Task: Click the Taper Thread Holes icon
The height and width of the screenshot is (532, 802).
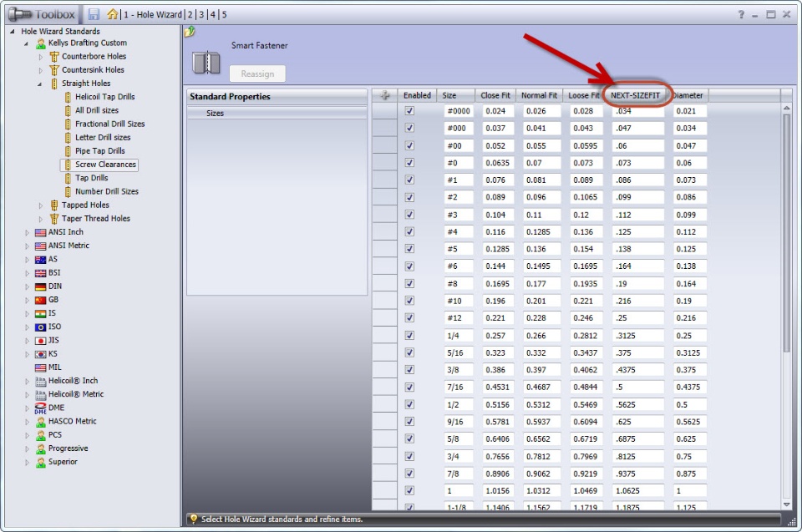Action: click(x=54, y=219)
